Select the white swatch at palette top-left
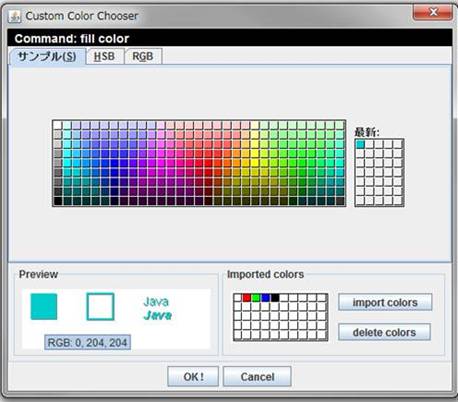458x402 pixels. coord(58,125)
